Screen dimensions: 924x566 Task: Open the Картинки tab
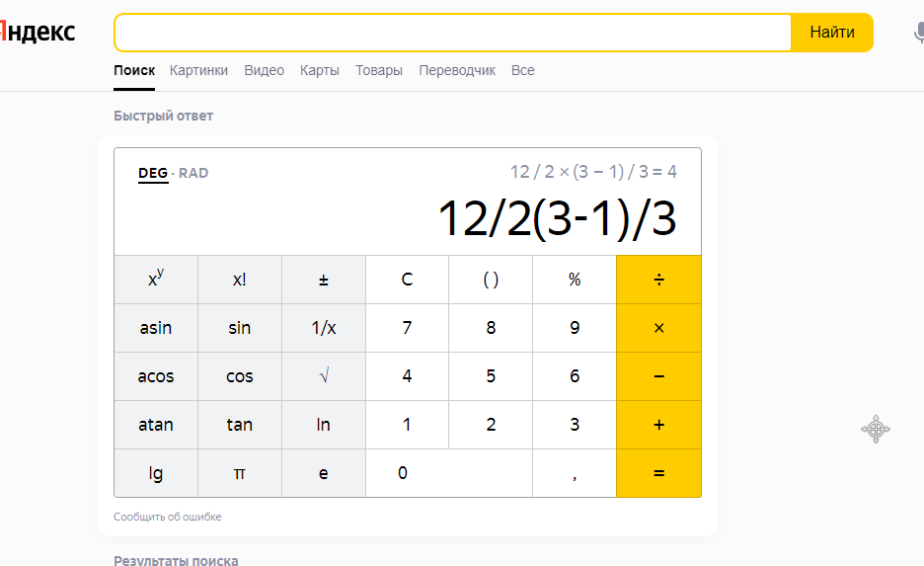[x=198, y=70]
